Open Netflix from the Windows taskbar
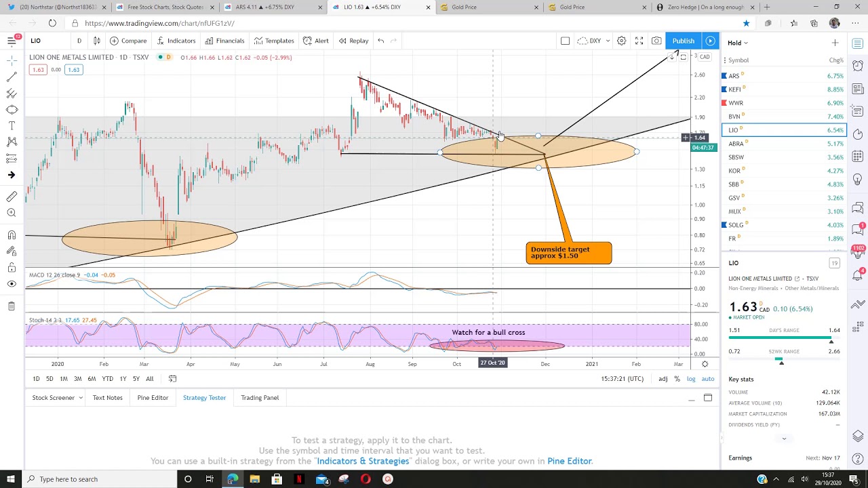The height and width of the screenshot is (488, 868). (299, 479)
